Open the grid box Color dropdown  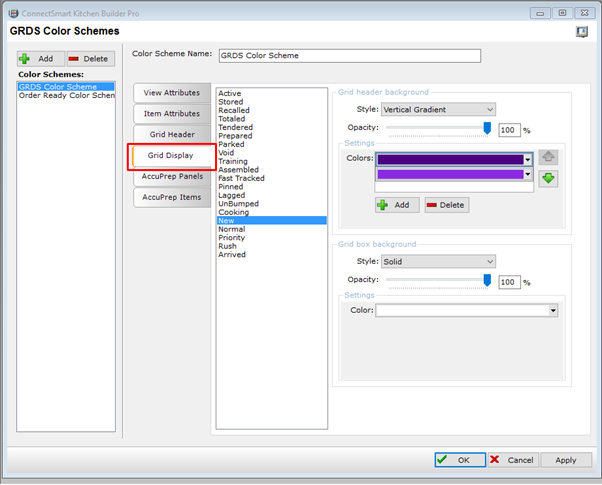[x=552, y=310]
